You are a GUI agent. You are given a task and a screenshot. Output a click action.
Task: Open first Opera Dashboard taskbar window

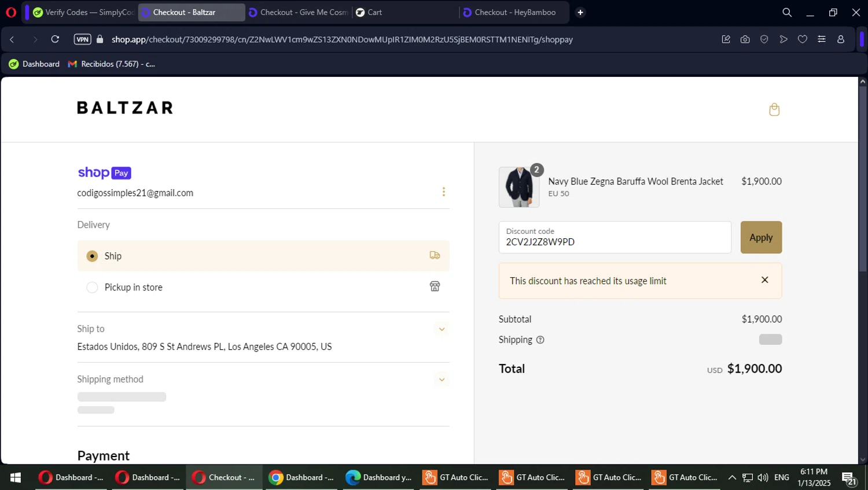click(x=72, y=477)
